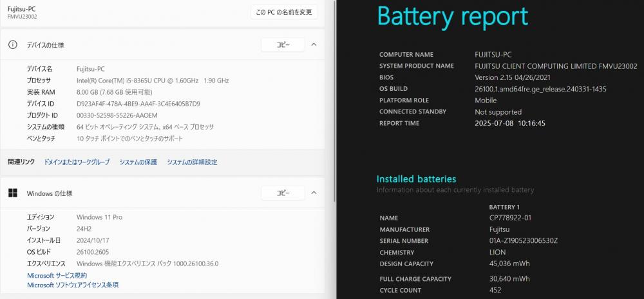Open the system protection link

(138, 162)
